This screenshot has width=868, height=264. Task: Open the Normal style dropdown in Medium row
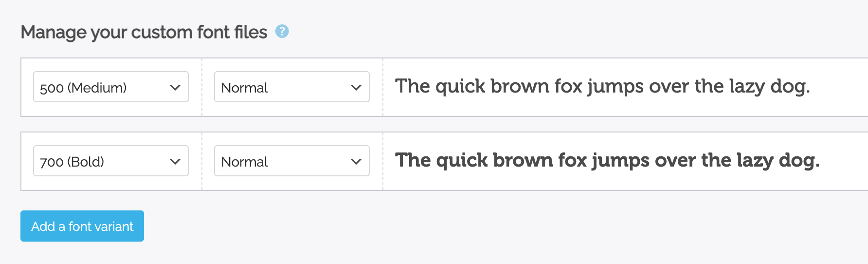point(292,87)
